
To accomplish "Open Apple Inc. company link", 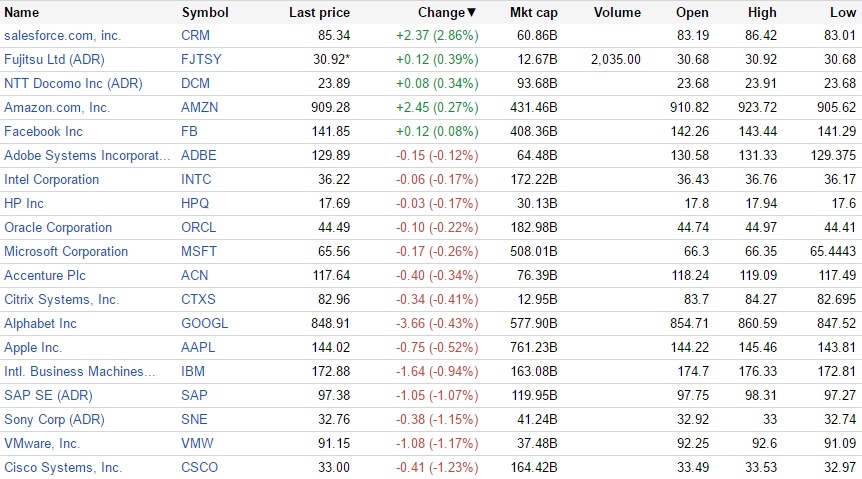I will (x=33, y=347).
